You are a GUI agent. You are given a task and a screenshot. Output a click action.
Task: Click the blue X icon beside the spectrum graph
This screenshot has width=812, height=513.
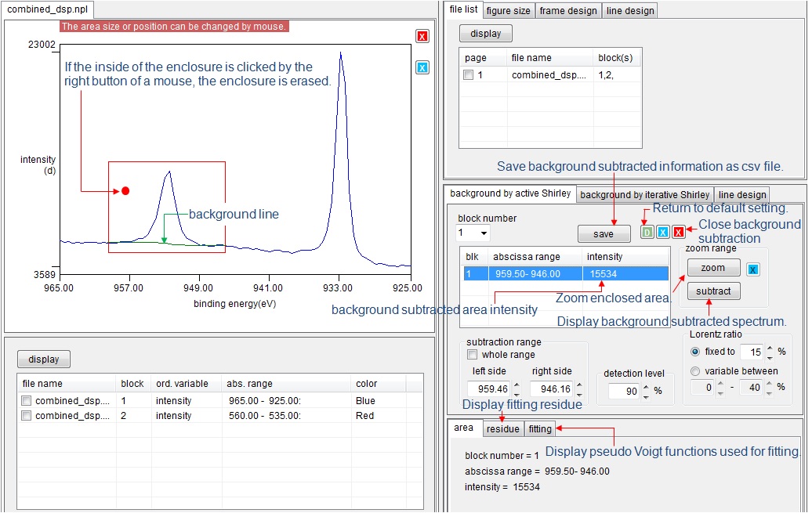click(422, 67)
